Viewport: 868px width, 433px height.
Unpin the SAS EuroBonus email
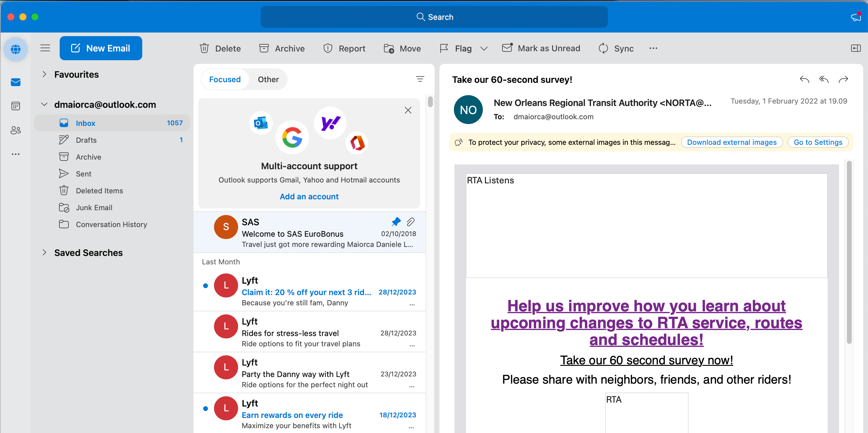coord(396,222)
